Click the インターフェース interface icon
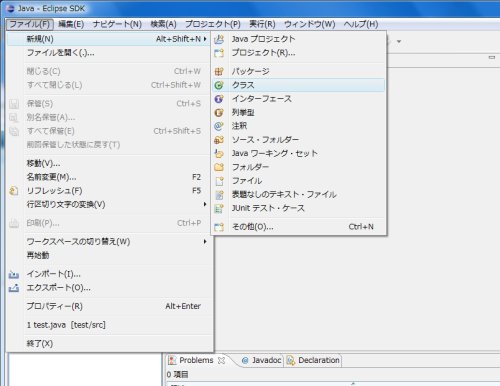This screenshot has height=386, width=500. click(x=219, y=99)
